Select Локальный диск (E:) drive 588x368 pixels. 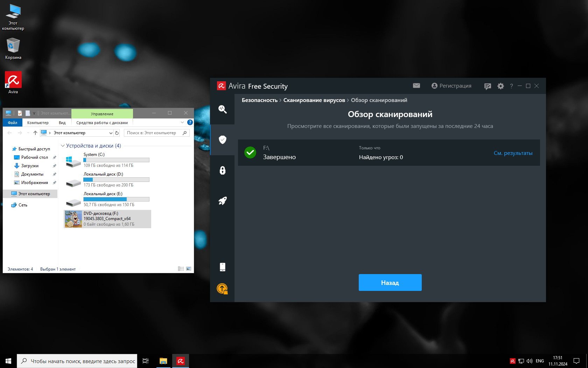tap(108, 199)
